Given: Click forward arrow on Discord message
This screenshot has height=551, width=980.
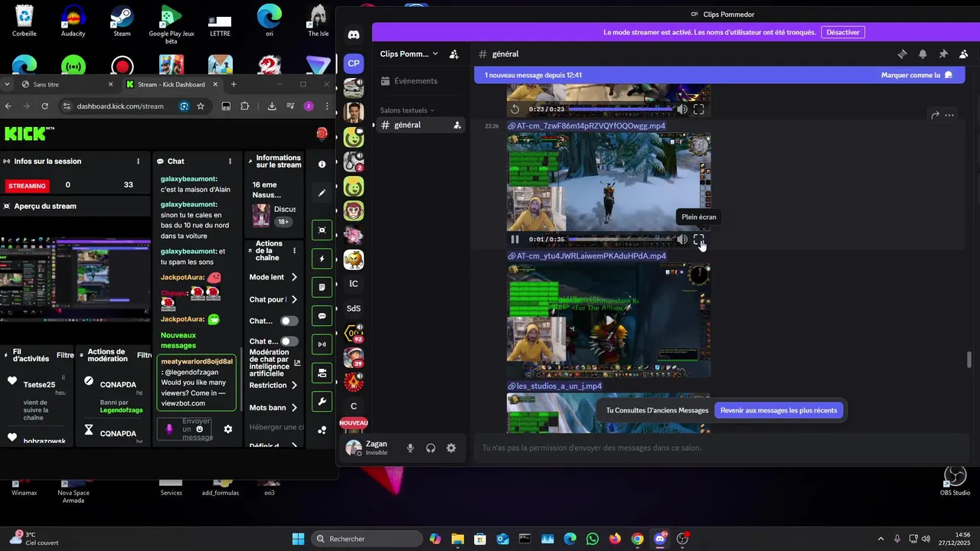Looking at the screenshot, I should click(935, 116).
